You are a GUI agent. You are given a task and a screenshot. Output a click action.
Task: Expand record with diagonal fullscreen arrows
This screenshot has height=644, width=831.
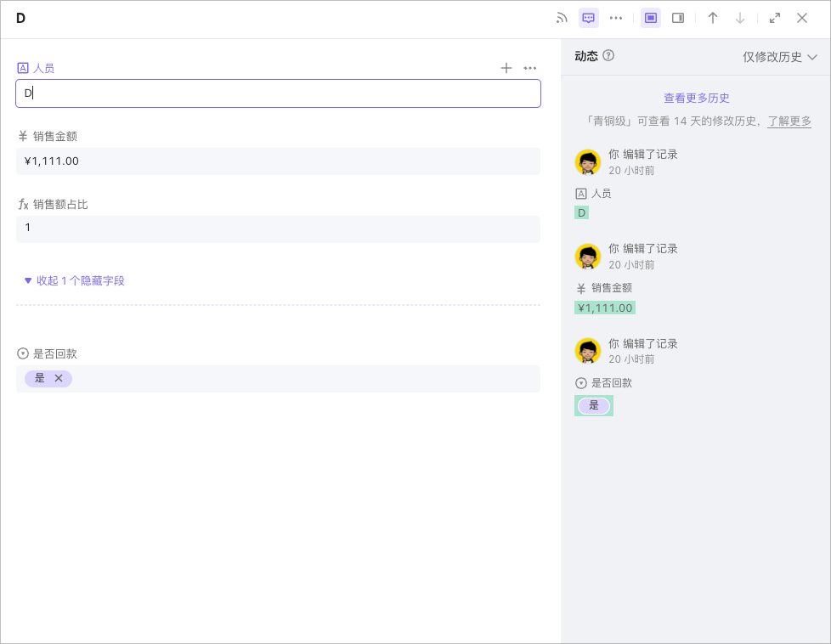coord(775,17)
